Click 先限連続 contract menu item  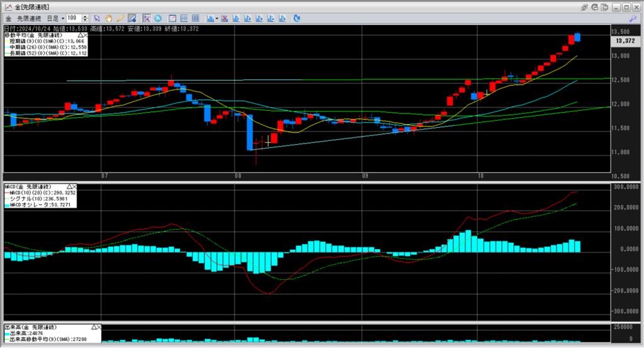point(28,18)
